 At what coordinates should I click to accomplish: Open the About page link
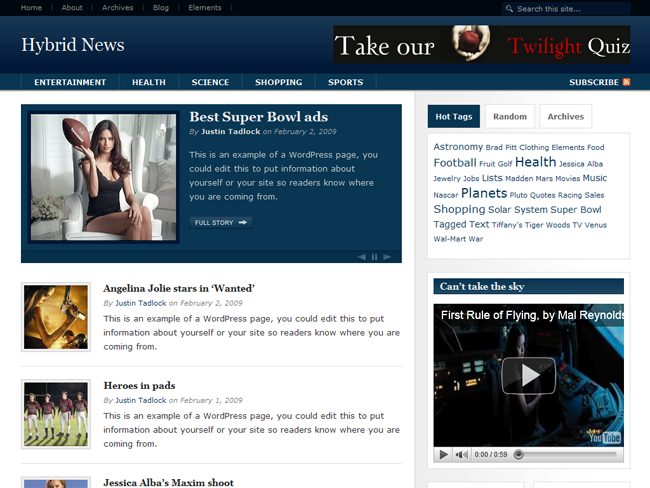[x=72, y=7]
